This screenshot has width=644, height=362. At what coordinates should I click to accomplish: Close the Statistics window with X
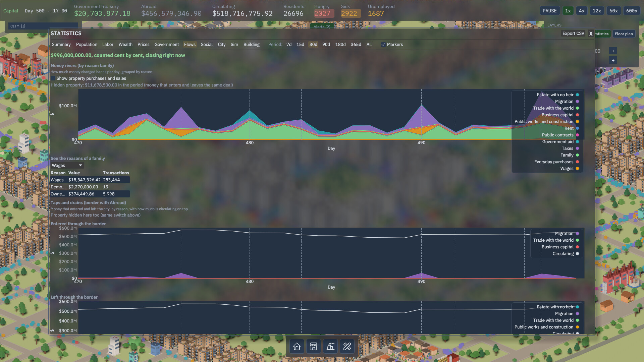[591, 34]
